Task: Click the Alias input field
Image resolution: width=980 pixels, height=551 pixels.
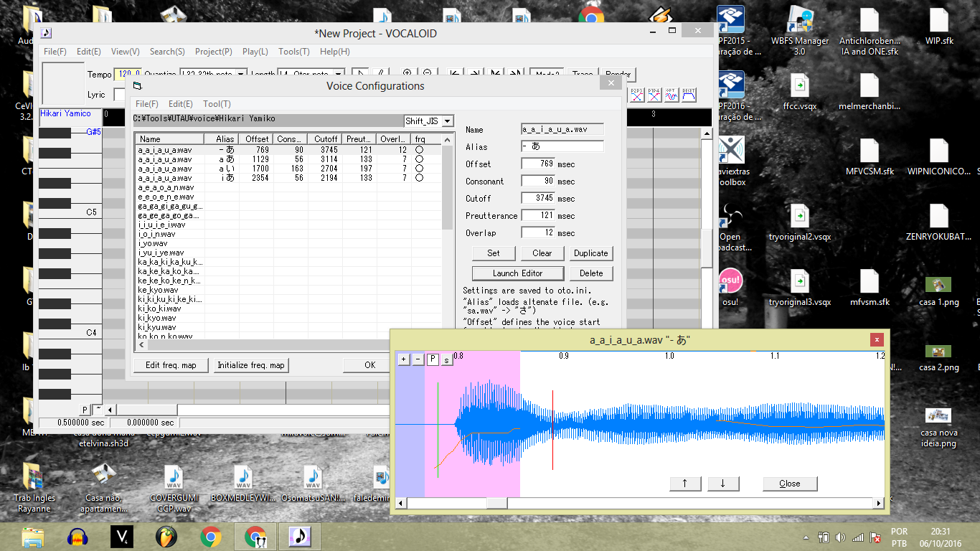Action: [x=562, y=146]
